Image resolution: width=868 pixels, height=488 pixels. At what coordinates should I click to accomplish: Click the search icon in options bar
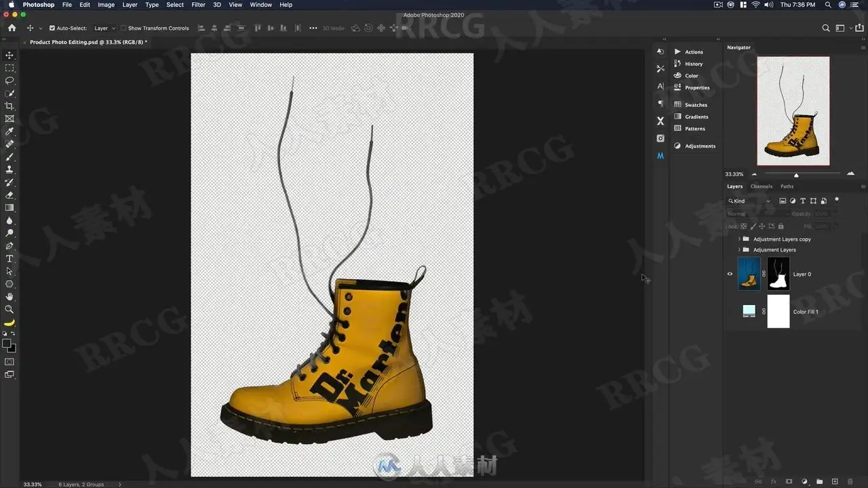tap(825, 28)
